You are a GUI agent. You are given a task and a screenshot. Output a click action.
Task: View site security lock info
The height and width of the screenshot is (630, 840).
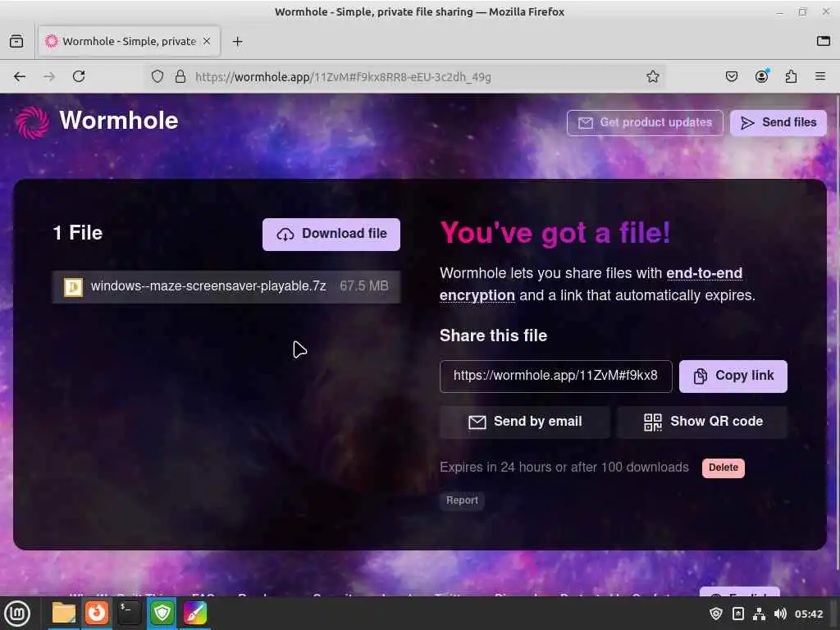(x=180, y=76)
